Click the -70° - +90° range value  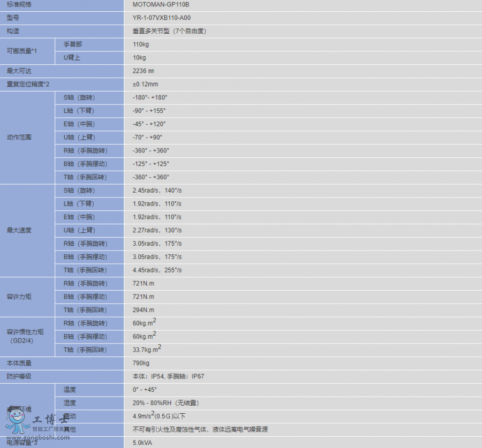click(x=147, y=137)
